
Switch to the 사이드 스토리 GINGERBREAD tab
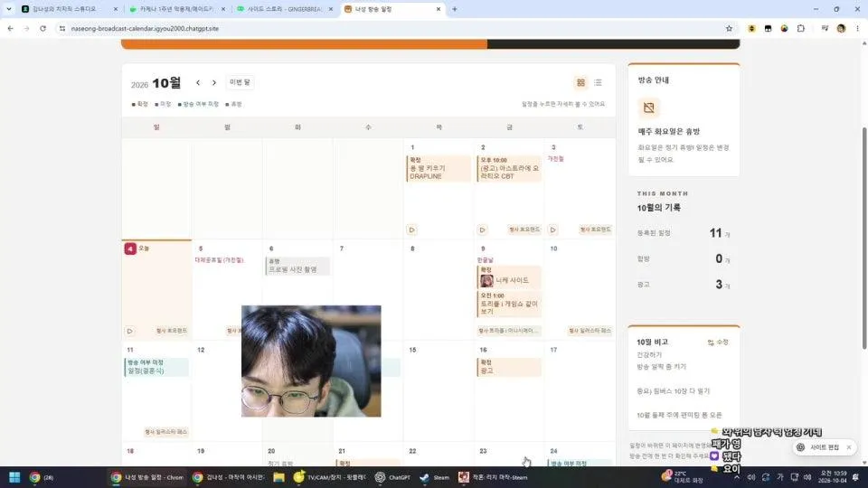tap(284, 9)
